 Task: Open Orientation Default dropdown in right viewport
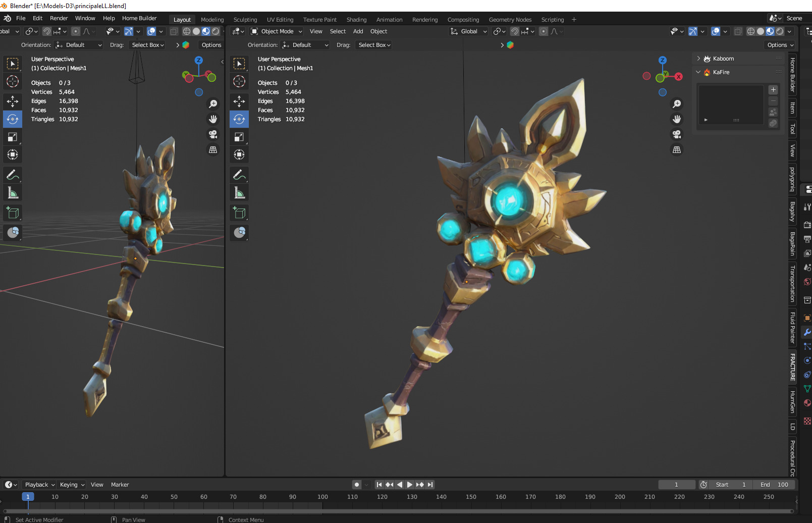[x=305, y=45]
